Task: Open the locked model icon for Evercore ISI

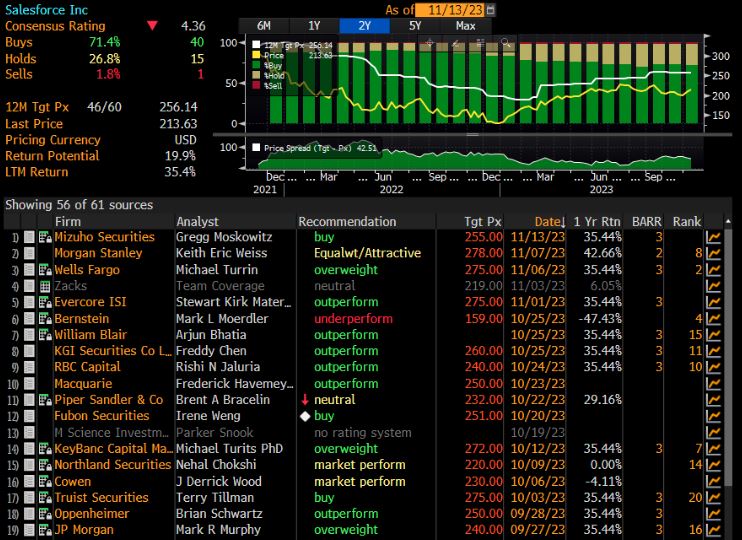Action: (x=45, y=302)
